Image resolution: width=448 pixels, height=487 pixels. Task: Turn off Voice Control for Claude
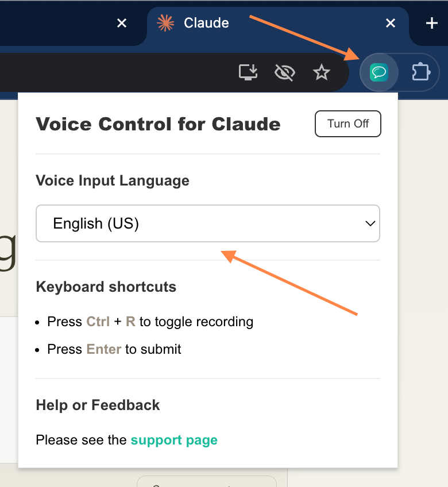(348, 124)
